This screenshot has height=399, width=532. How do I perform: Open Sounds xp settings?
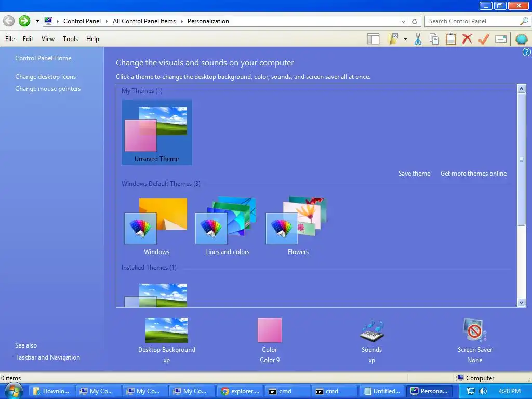(x=371, y=340)
